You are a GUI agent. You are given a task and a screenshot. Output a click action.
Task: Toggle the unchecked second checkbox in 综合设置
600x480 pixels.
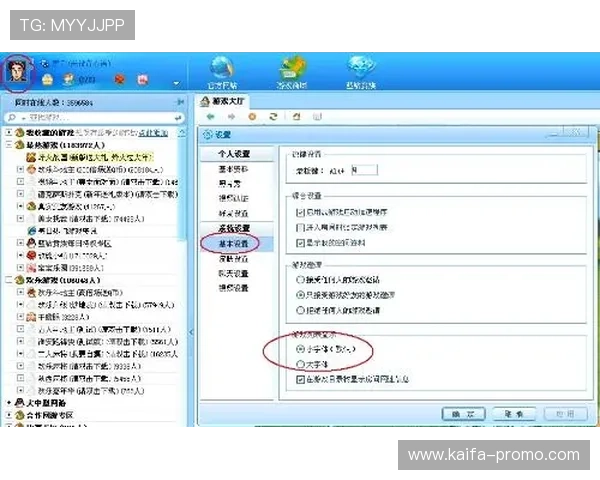coord(300,227)
